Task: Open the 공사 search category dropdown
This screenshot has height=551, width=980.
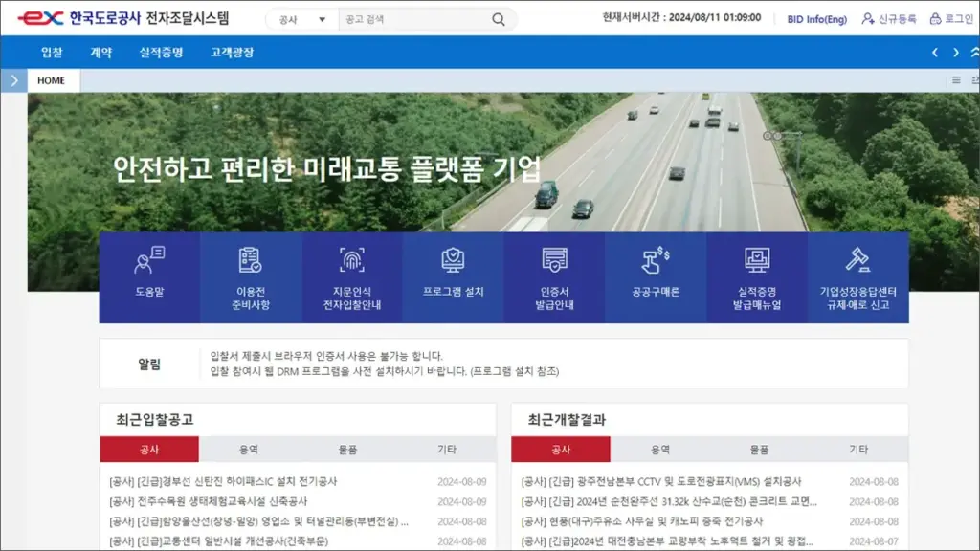Action: pyautogui.click(x=301, y=19)
